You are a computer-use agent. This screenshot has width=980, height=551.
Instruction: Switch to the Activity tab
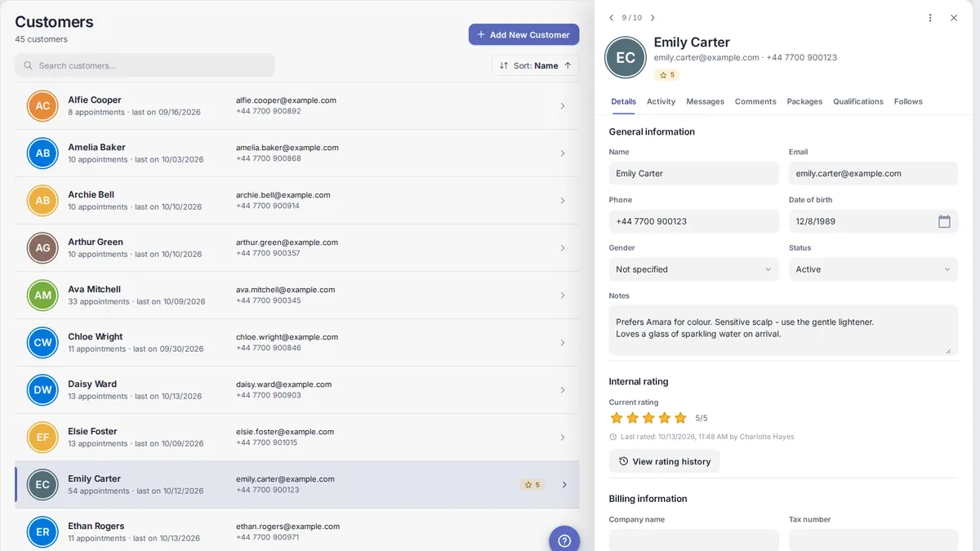(661, 102)
